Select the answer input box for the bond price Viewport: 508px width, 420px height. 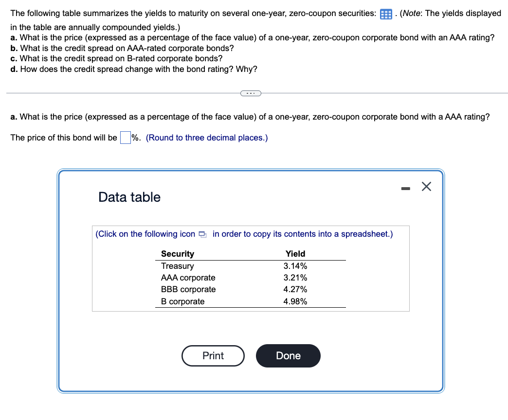click(x=125, y=138)
